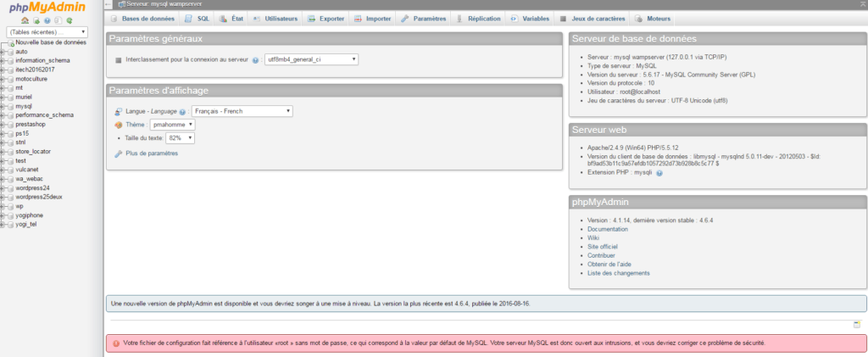Click the database icon beside wordpress24
Image resolution: width=868 pixels, height=357 pixels.
coord(11,188)
